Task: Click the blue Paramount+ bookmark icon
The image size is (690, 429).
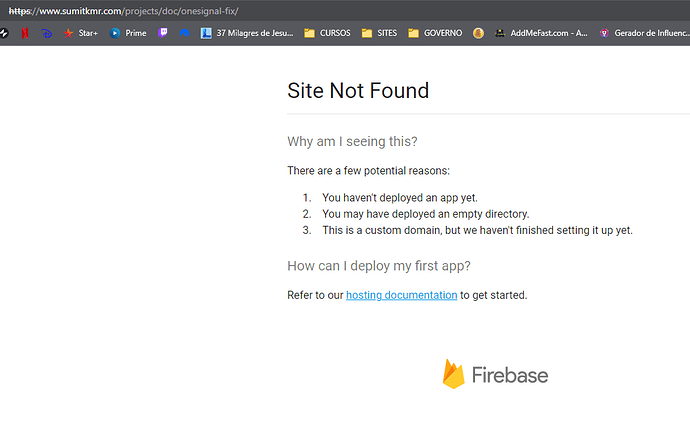Action: (184, 33)
